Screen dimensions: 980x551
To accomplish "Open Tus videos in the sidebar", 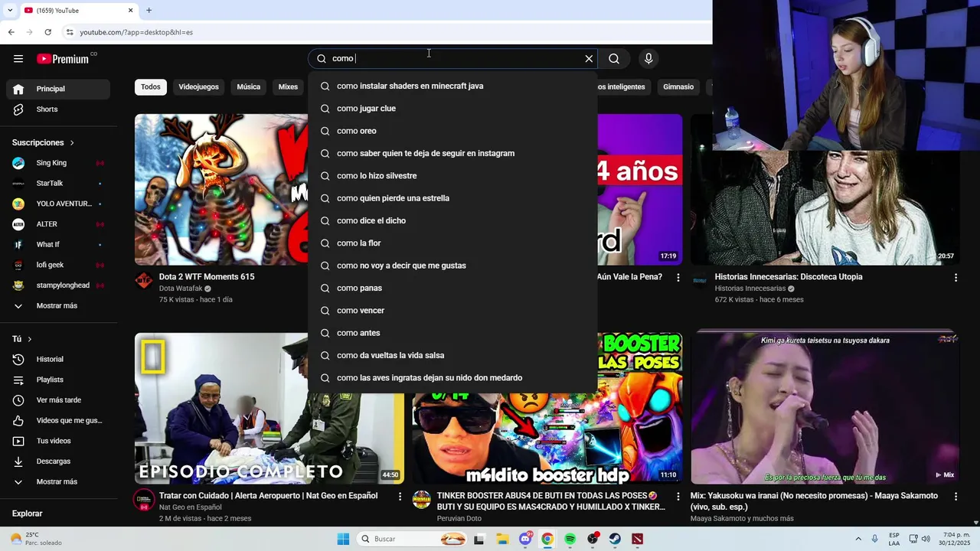I will [58, 441].
